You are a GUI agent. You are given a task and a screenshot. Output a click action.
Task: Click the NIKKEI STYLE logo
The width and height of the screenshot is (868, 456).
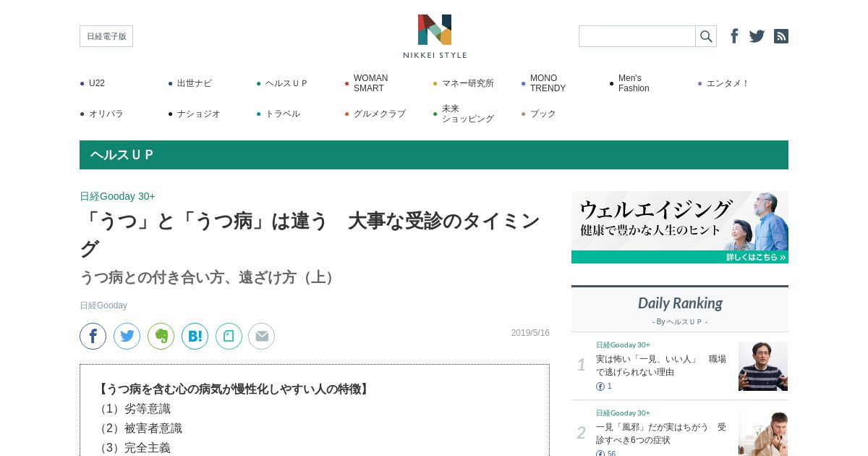435,36
